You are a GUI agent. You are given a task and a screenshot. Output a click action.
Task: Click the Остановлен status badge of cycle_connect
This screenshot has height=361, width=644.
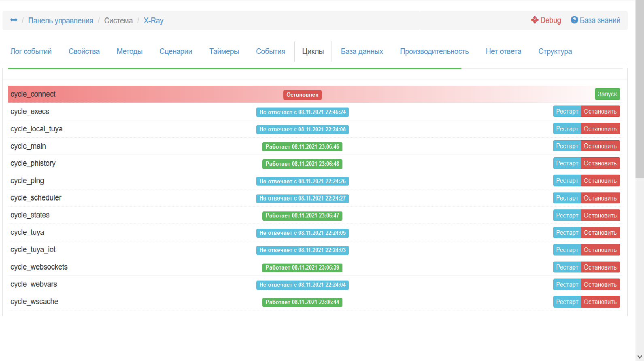pyautogui.click(x=302, y=95)
